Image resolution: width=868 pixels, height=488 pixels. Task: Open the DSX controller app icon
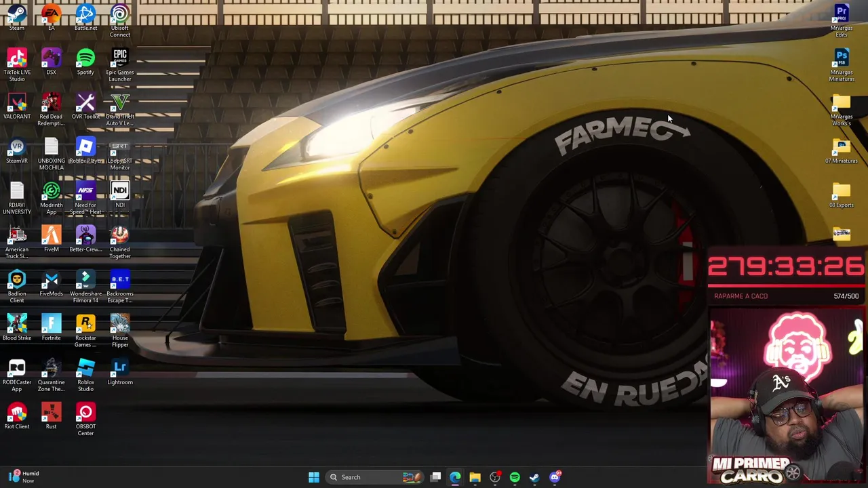click(x=51, y=61)
